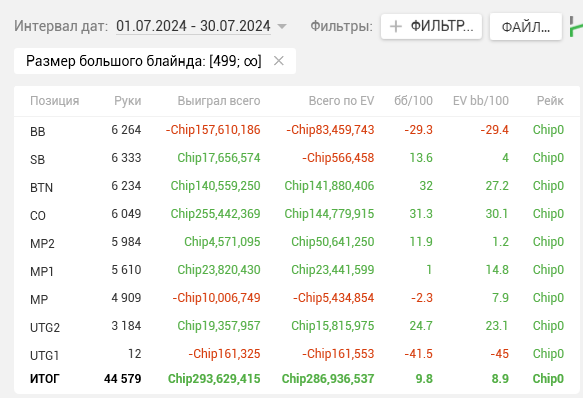Click the date range 01.07.2024 - 30.07.2024 field
This screenshot has width=583, height=398.
click(x=193, y=26)
